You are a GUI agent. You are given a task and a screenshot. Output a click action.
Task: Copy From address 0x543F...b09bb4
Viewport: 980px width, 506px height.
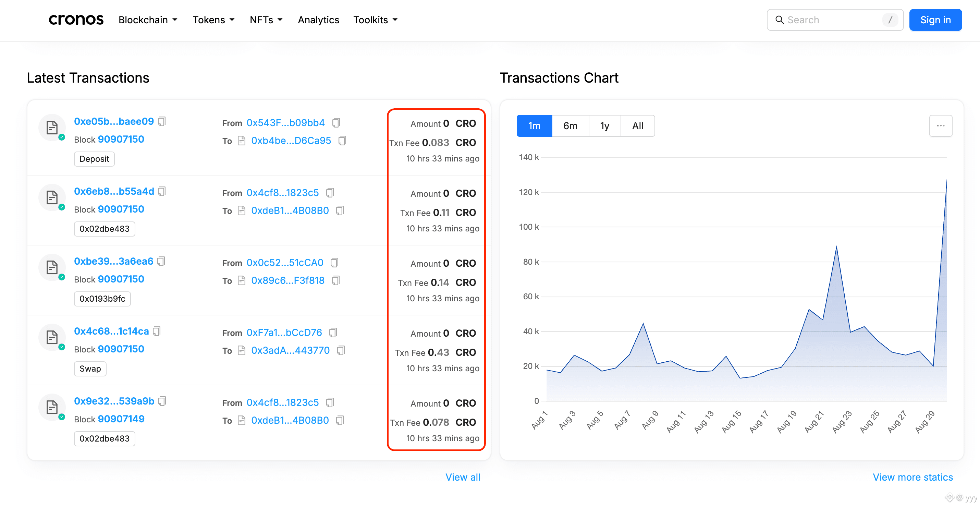click(335, 123)
